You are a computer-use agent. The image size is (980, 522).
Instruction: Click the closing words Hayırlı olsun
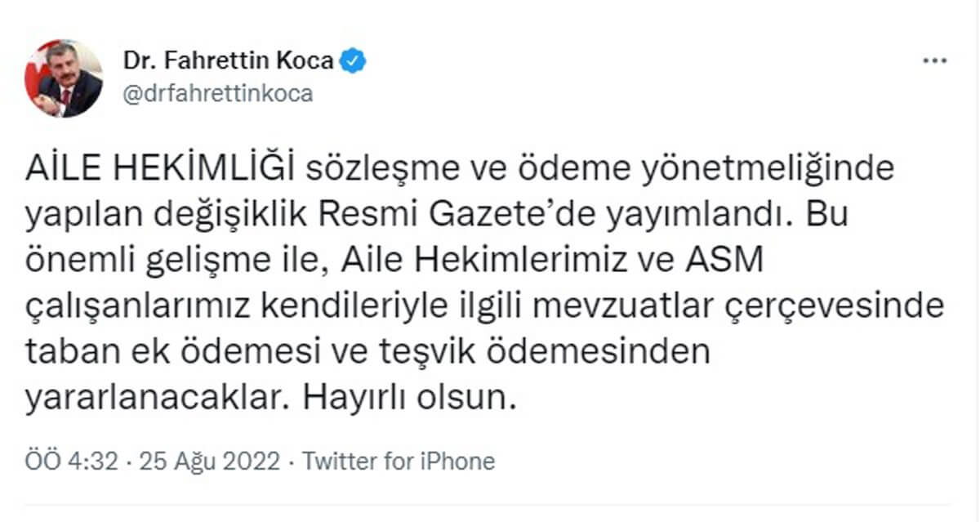pos(410,398)
